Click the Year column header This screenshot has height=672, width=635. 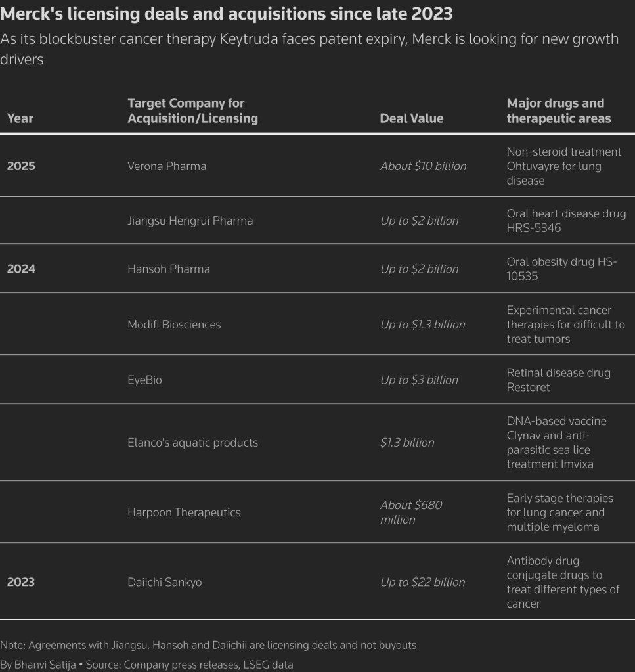coord(20,118)
